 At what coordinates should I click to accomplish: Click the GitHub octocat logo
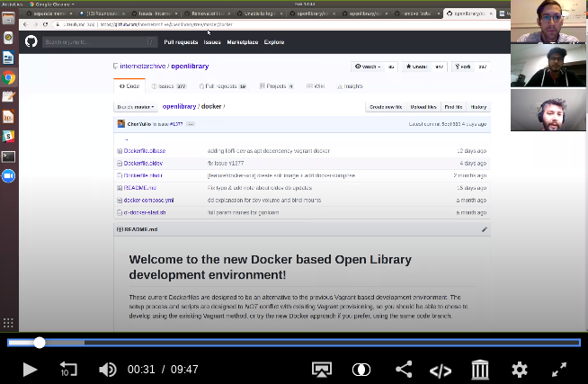coord(31,41)
